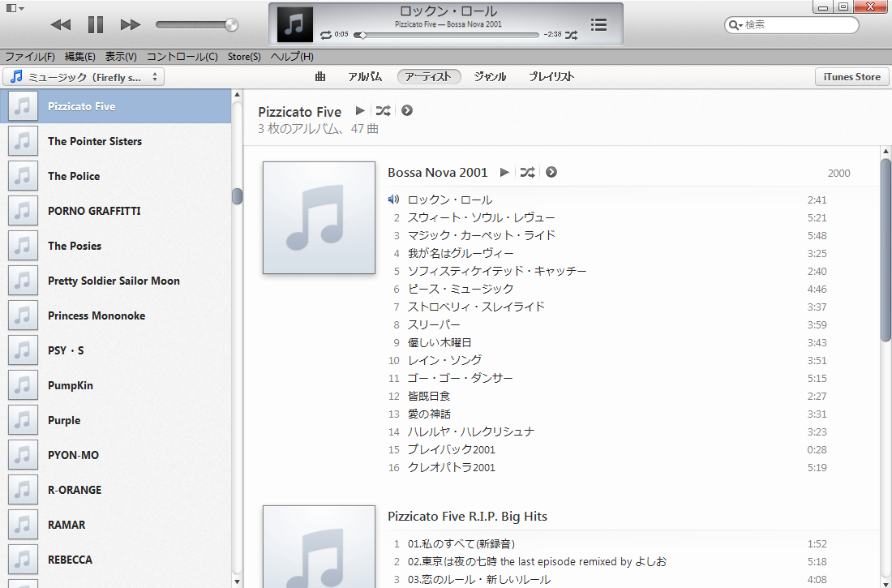Click PORNO GRAFFITTI artist icon
Screen dimensions: 892x588
[23, 211]
